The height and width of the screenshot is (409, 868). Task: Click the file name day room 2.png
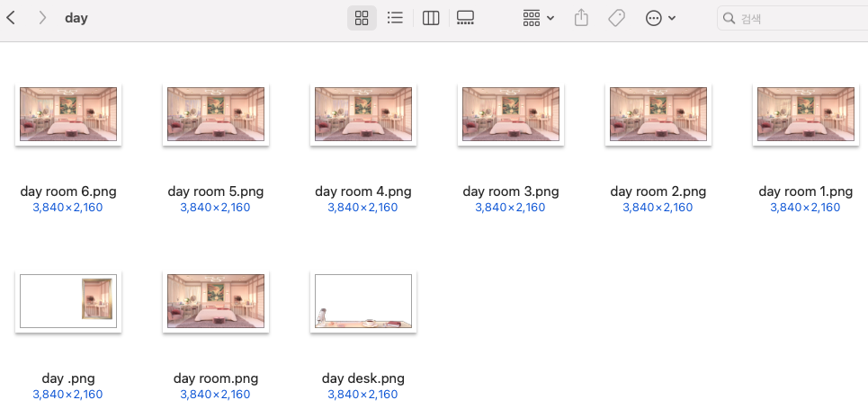click(658, 191)
